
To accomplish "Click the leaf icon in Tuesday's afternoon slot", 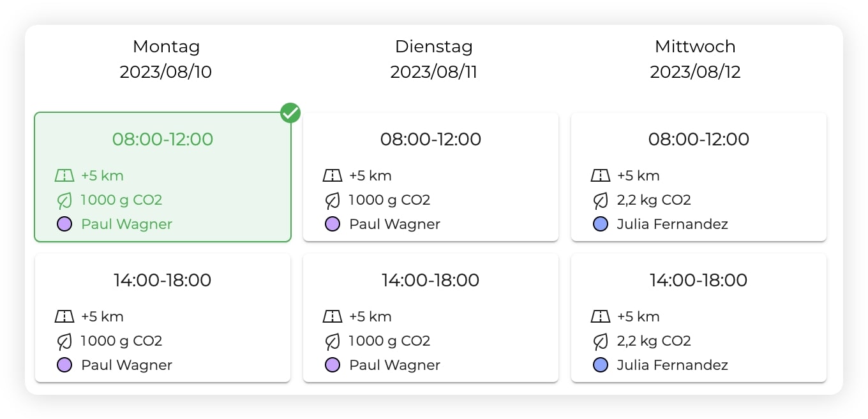I will click(333, 341).
